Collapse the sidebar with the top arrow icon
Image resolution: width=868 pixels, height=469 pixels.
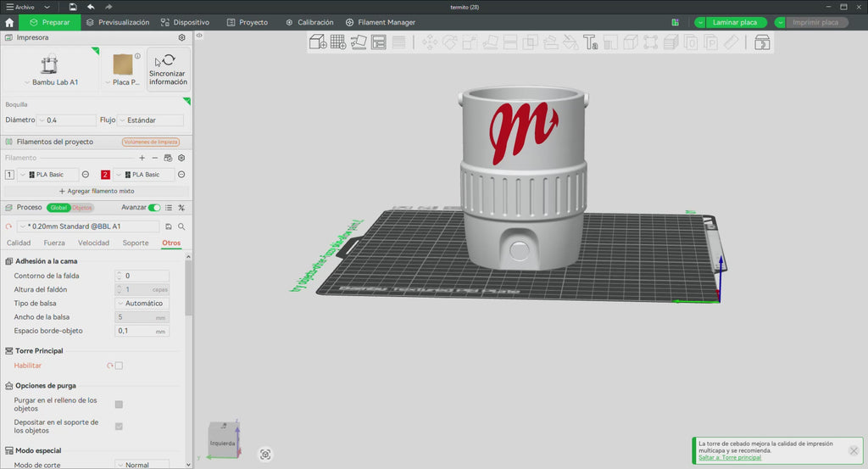tap(199, 36)
